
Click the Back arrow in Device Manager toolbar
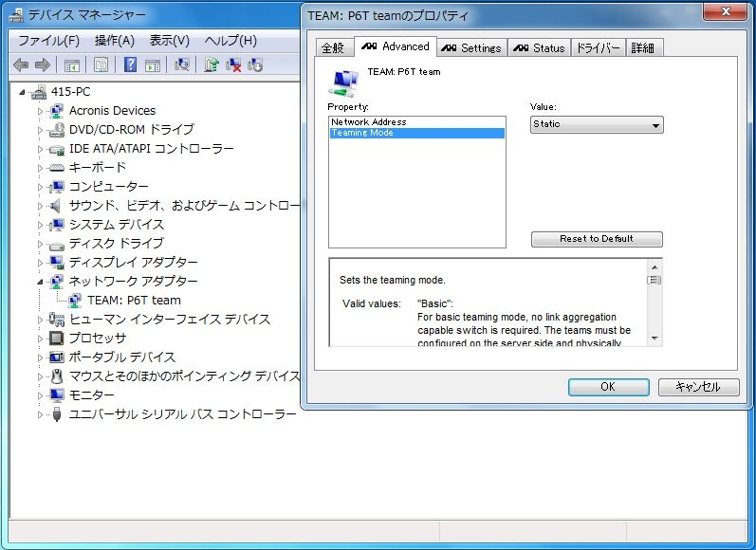point(21,64)
